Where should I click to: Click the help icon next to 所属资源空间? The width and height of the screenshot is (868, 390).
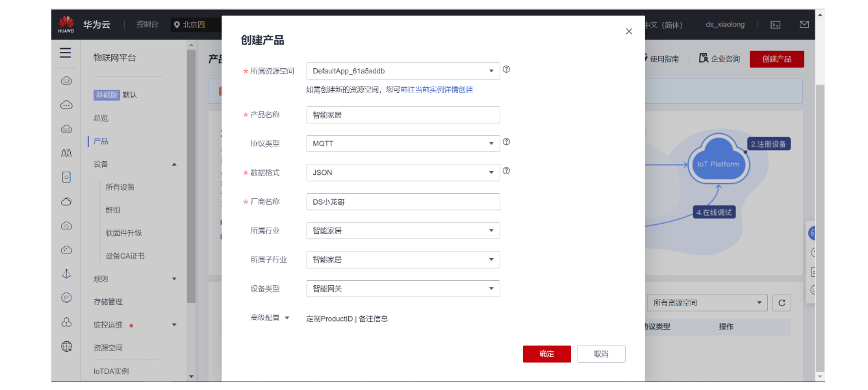[x=506, y=70]
